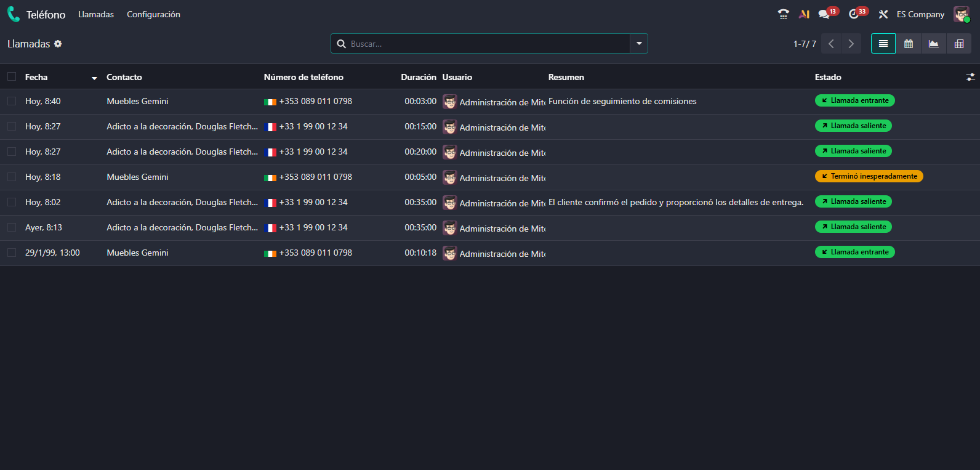Open activities clock icon with 33 badge
This screenshot has height=470, width=980.
click(853, 14)
